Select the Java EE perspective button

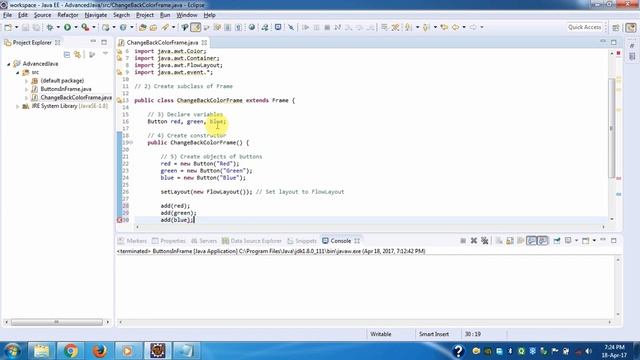(631, 27)
